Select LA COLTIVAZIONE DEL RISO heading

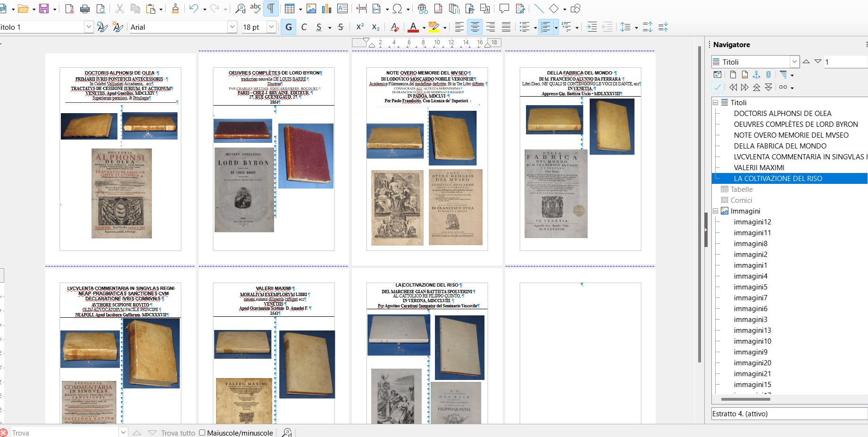(778, 178)
